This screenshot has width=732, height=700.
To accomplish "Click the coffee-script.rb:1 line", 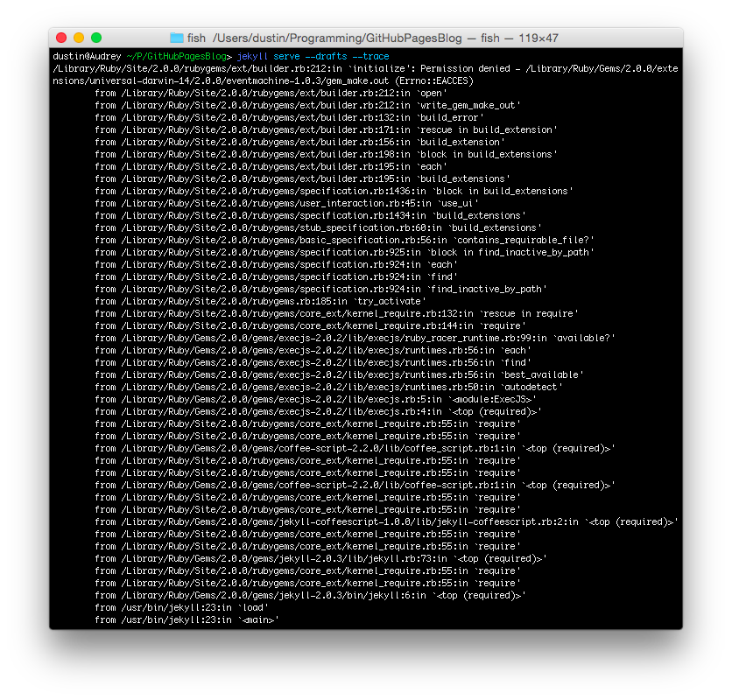I will tap(355, 485).
